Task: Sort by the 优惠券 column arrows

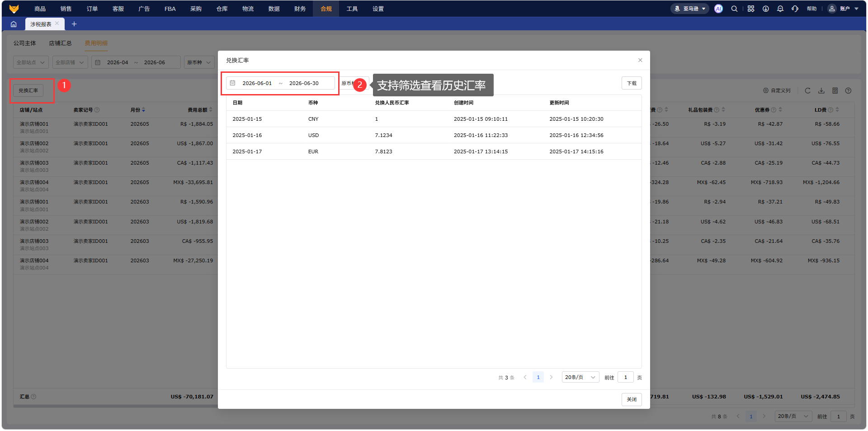Action: [x=780, y=110]
